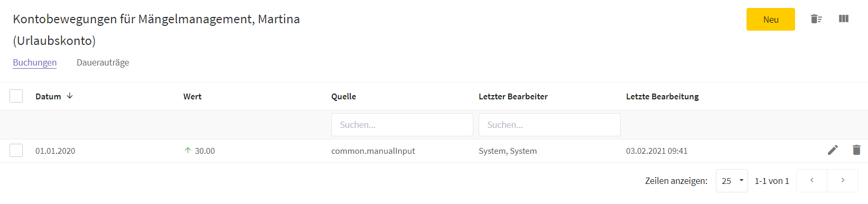Focus the Letzter Bearbeiter search field
This screenshot has width=868, height=204.
coord(549,125)
